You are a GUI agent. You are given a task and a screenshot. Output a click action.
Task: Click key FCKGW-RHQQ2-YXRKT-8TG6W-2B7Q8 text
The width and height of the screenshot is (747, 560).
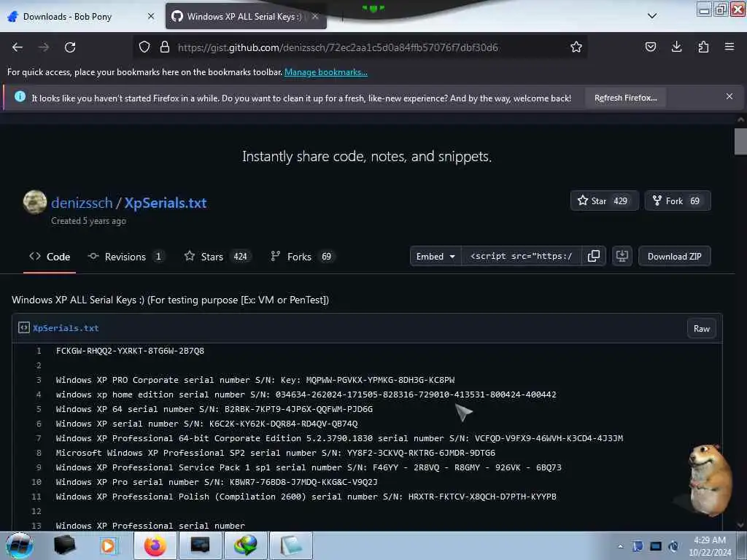click(130, 351)
